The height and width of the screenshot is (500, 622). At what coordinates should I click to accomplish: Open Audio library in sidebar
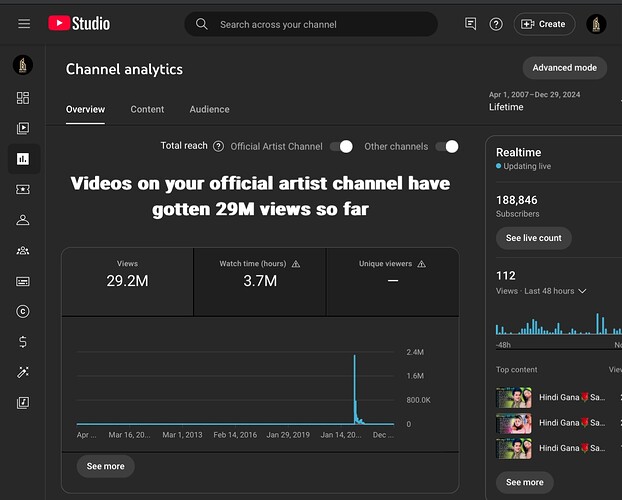pyautogui.click(x=23, y=403)
